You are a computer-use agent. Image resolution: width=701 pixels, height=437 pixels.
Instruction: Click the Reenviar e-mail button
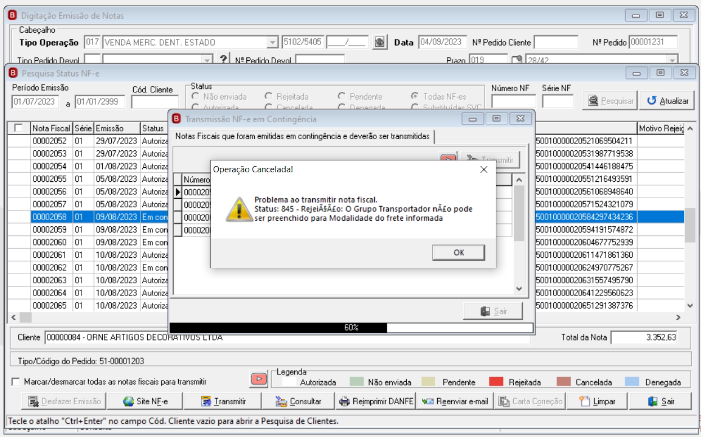coord(455,401)
